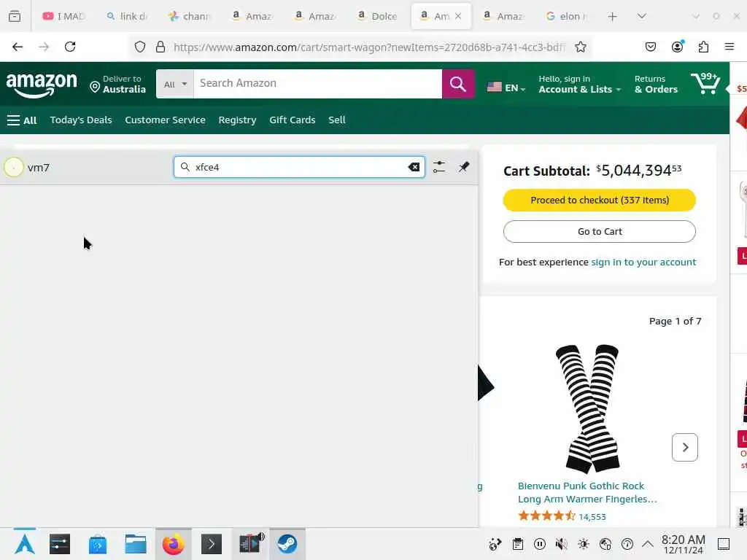
Task: Open the clipboard tray icon
Action: pyautogui.click(x=518, y=544)
